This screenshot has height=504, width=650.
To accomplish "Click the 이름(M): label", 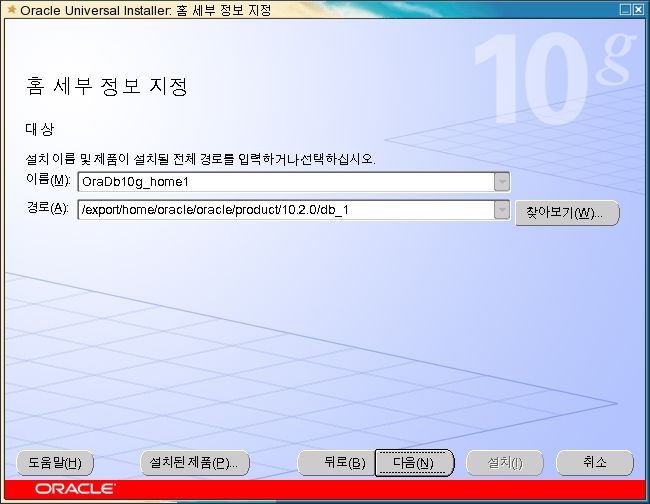I will click(x=48, y=180).
